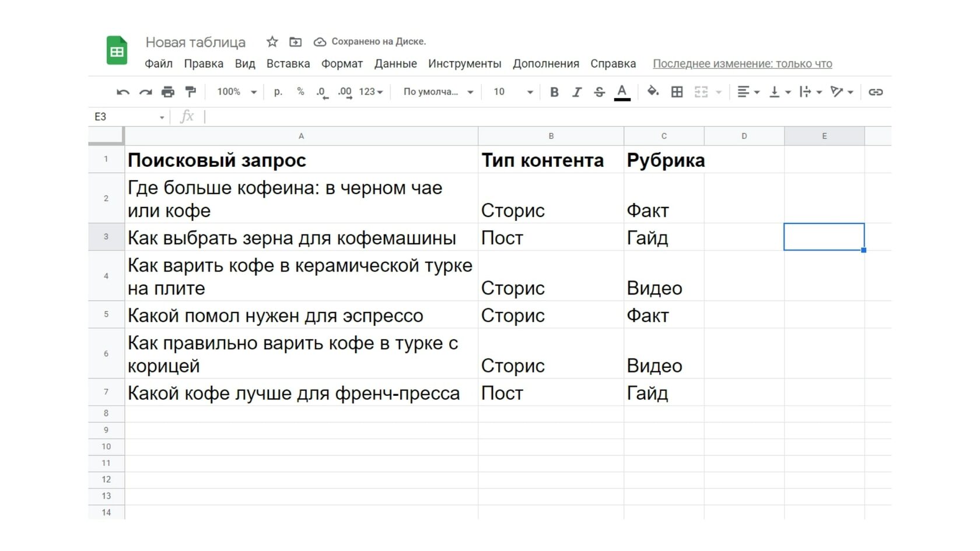Select cell Какой кофе лучше для френч-пресса
The width and height of the screenshot is (980, 551).
301,392
